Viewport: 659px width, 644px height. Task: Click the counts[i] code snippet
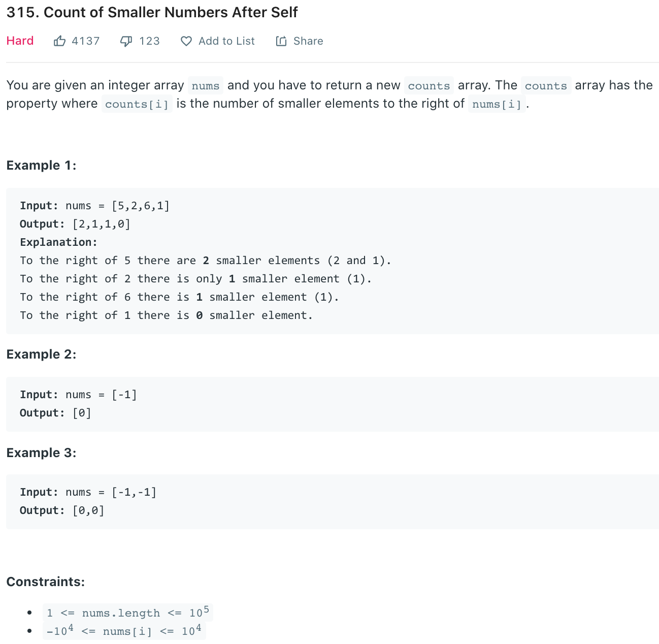coord(137,104)
